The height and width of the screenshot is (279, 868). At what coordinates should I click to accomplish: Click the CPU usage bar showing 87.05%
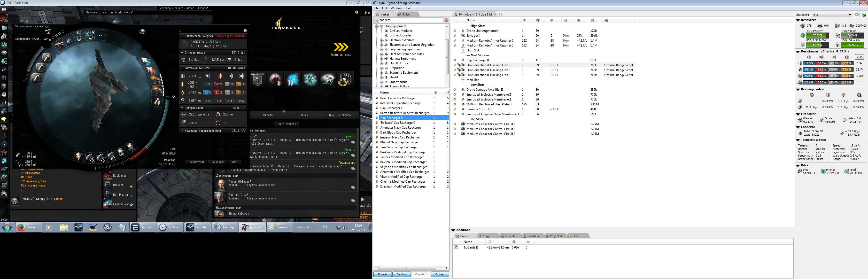click(817, 35)
